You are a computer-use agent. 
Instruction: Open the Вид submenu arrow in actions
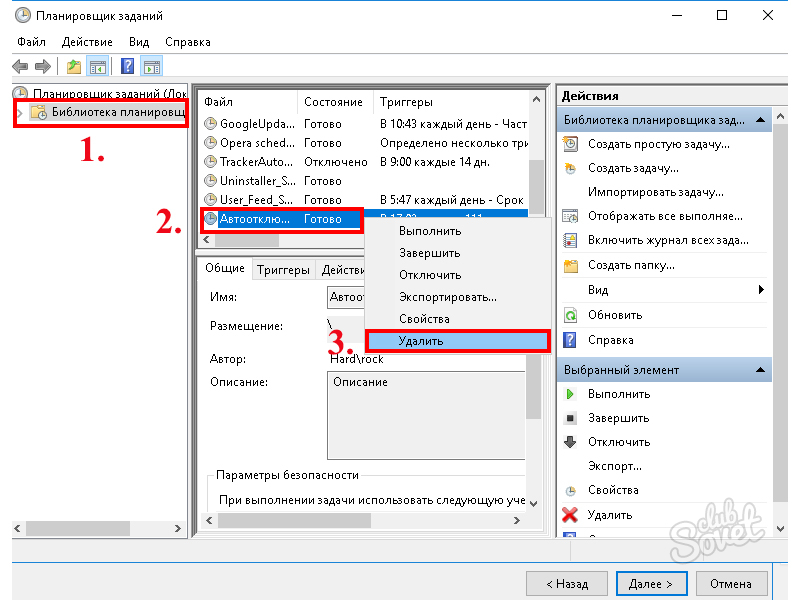761,290
